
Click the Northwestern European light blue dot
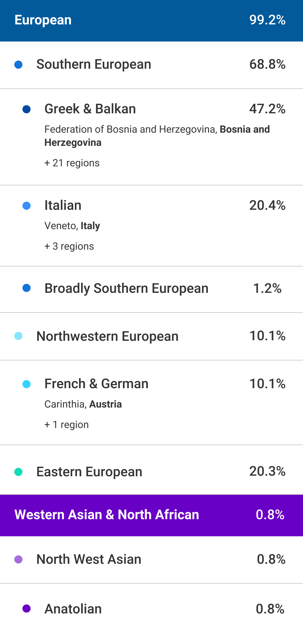tap(19, 336)
